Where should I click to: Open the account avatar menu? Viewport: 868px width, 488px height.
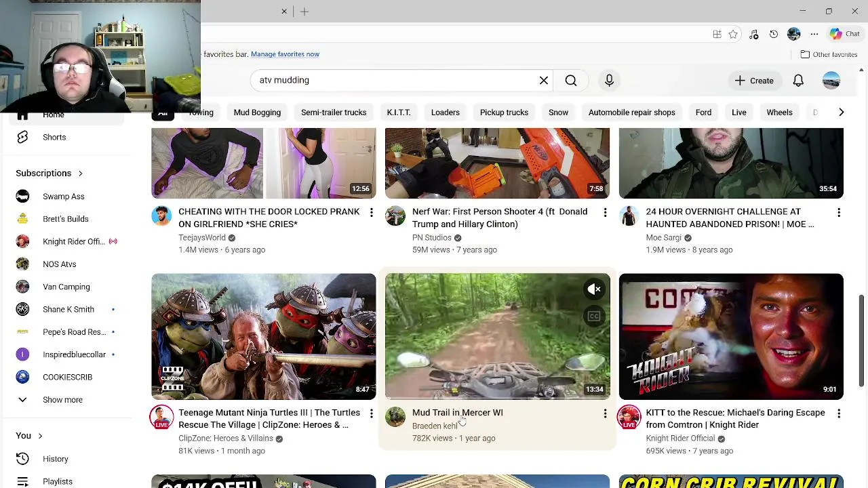(831, 81)
